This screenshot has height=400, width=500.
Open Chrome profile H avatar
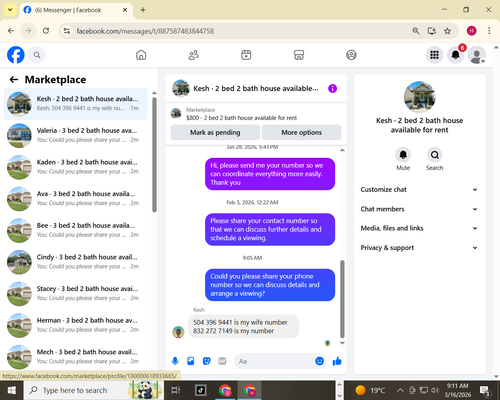tap(471, 31)
